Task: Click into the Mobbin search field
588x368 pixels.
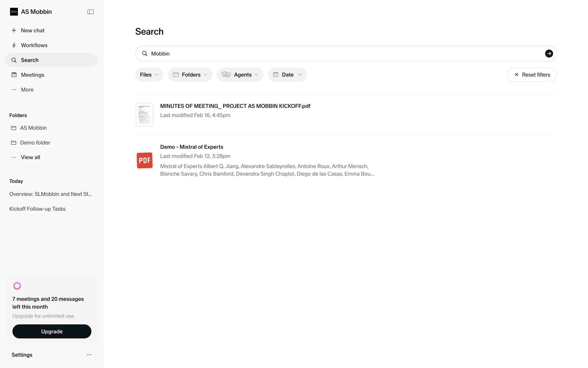Action: click(x=337, y=54)
